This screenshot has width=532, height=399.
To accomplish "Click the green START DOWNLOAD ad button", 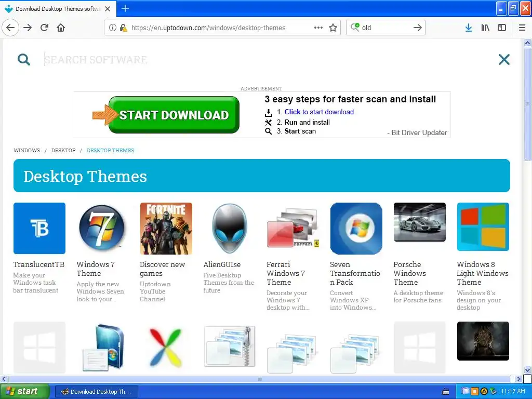I will [x=174, y=115].
